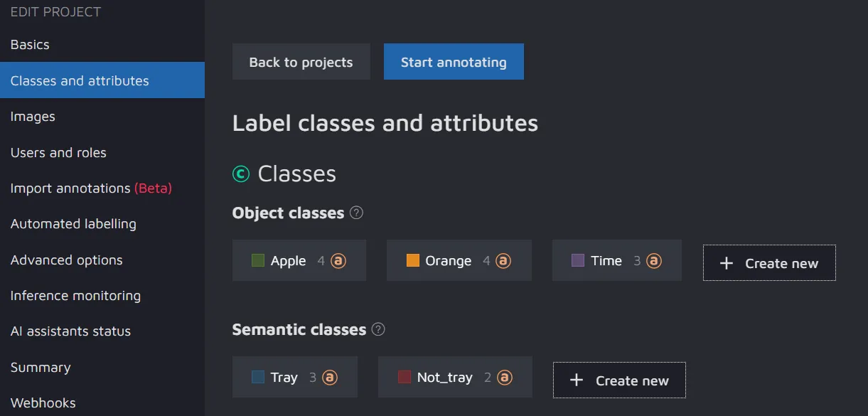
Task: Select the Time object class tile
Action: (606, 261)
